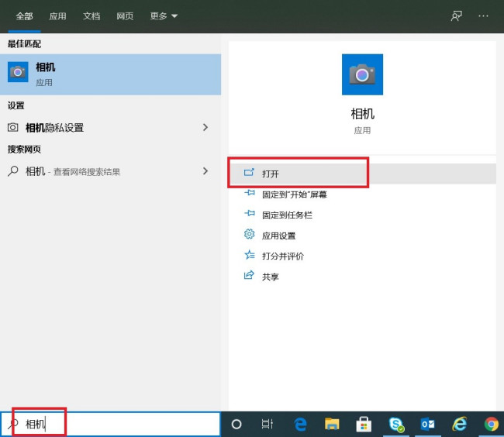The image size is (504, 437).
Task: Choose 应用设置 in the action list
Action: point(278,236)
